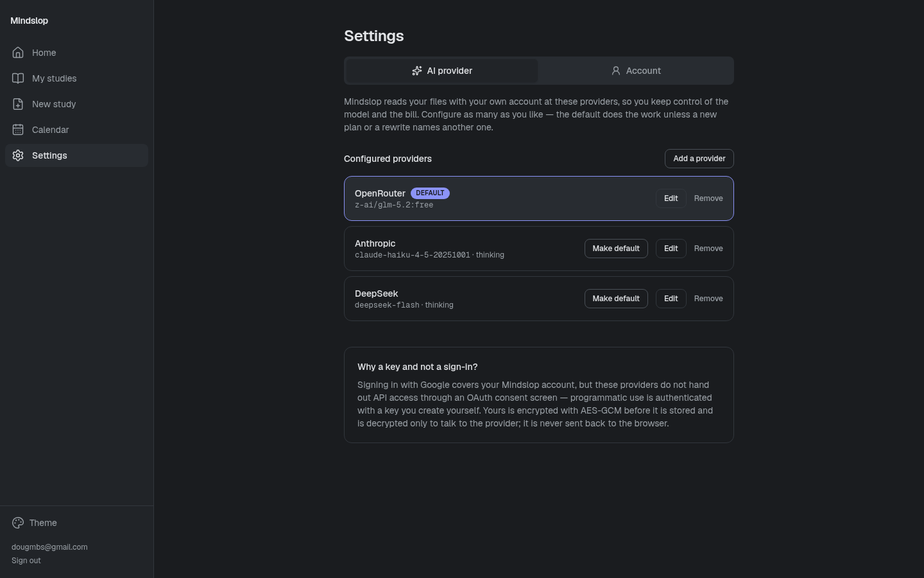This screenshot has height=578, width=924.
Task: Click Sign out link
Action: (x=26, y=561)
